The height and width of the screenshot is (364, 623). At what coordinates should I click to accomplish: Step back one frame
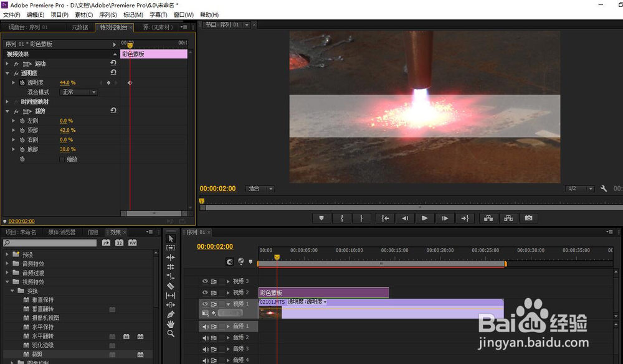[x=405, y=218]
